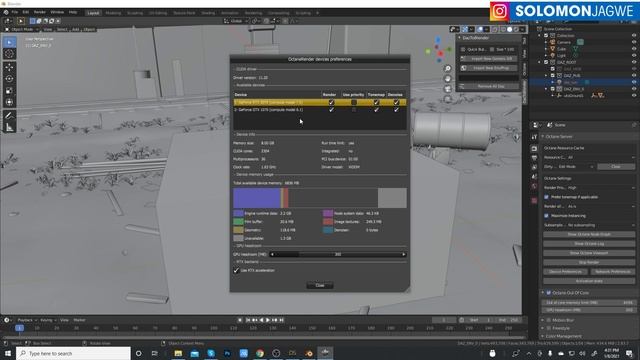Toggle Octane Out Of Core checkbox

point(549,293)
